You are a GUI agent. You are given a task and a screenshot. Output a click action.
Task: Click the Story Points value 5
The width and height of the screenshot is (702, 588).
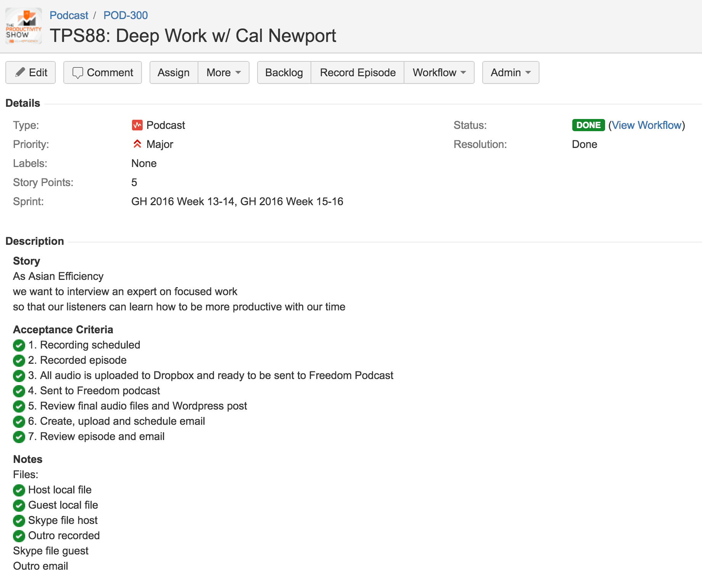[134, 182]
